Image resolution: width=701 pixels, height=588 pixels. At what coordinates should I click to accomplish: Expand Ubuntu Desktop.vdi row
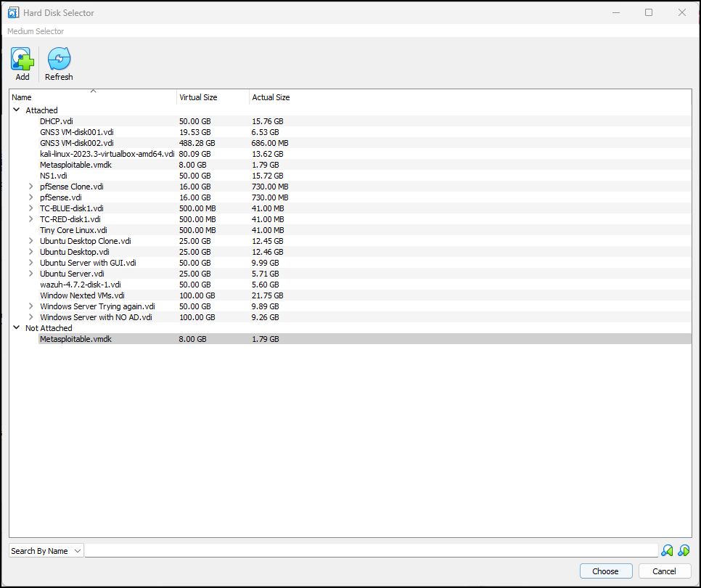point(31,252)
